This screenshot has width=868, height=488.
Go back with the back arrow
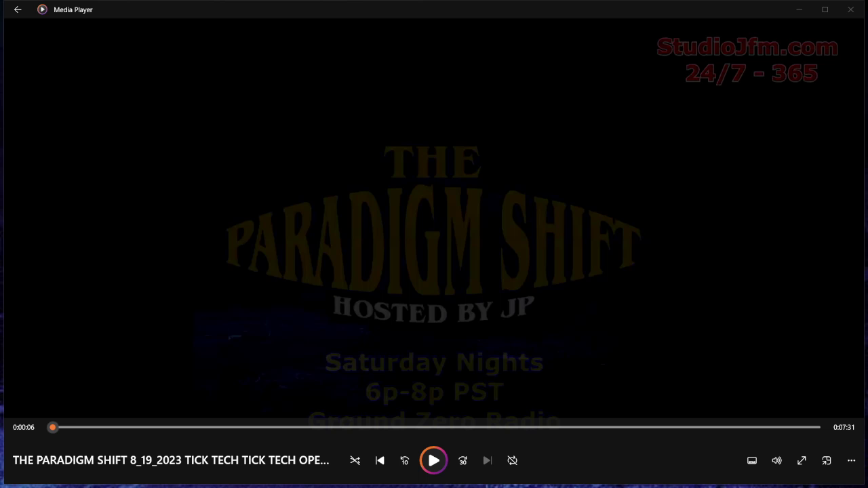point(18,9)
